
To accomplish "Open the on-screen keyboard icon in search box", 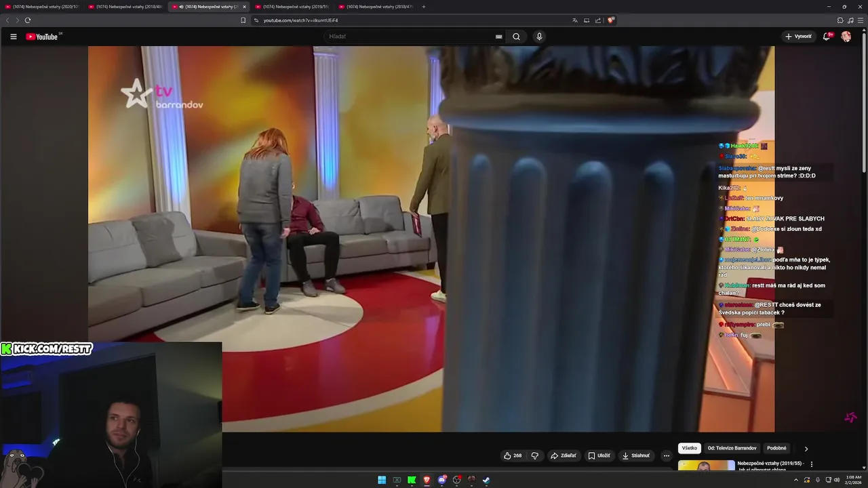I will point(499,37).
